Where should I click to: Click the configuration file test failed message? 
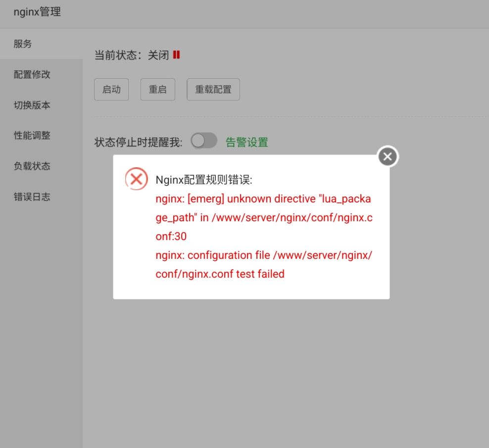pyautogui.click(x=264, y=264)
